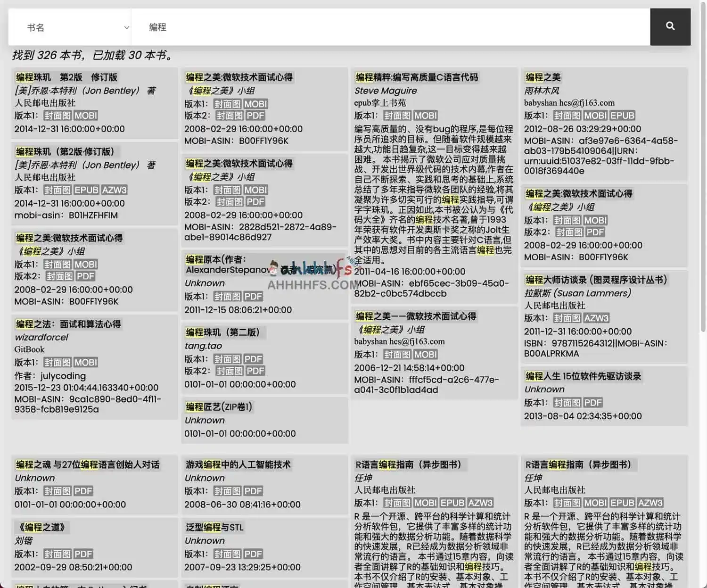The height and width of the screenshot is (588, 707).
Task: Download EPUB of R语言编程指南 bottom right column
Action: click(622, 503)
